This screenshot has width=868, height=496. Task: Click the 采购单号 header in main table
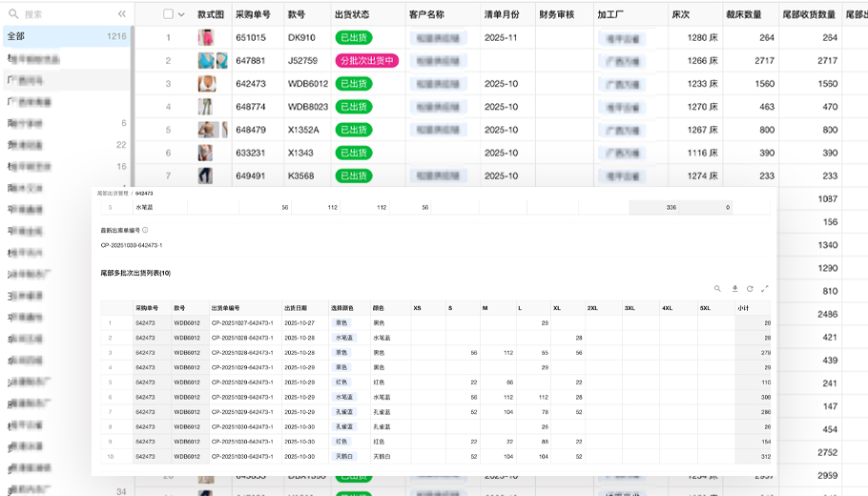click(253, 14)
